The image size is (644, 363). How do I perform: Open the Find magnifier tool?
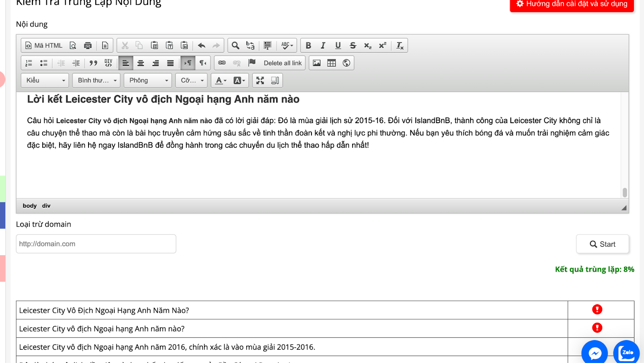tap(235, 45)
